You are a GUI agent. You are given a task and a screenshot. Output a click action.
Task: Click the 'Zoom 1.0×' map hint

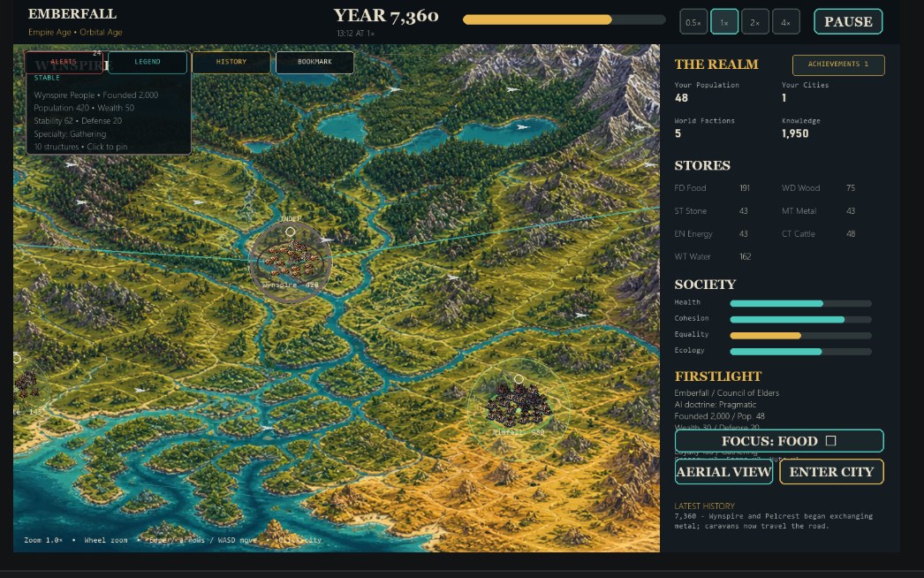tap(43, 540)
